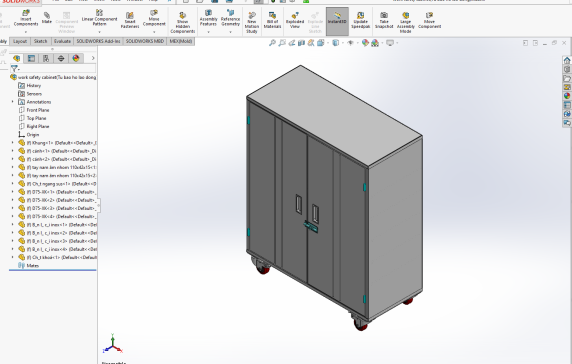Click the front-left red caster wheel
Viewport: 572px width, 364px height.
(x=263, y=269)
